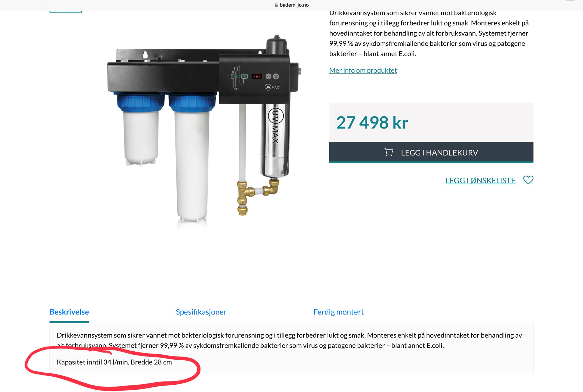The image size is (583, 392).
Task: Click the bademiljo.no address text
Action: (294, 5)
